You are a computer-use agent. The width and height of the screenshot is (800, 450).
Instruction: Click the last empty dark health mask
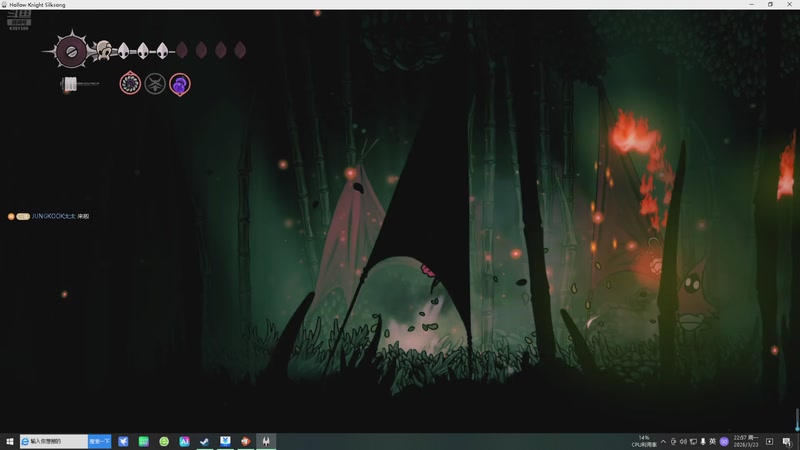tap(240, 50)
